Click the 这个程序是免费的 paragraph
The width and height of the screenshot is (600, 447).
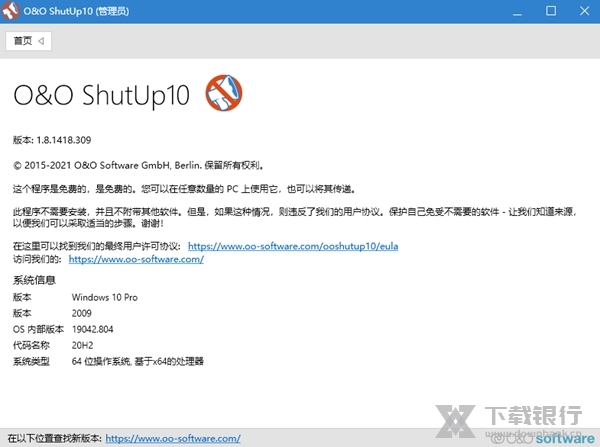(x=184, y=189)
